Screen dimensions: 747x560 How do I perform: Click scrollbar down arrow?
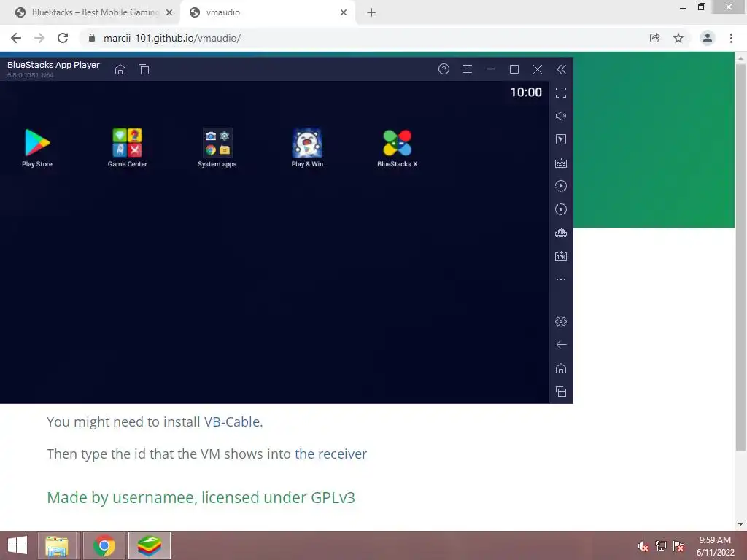click(740, 524)
